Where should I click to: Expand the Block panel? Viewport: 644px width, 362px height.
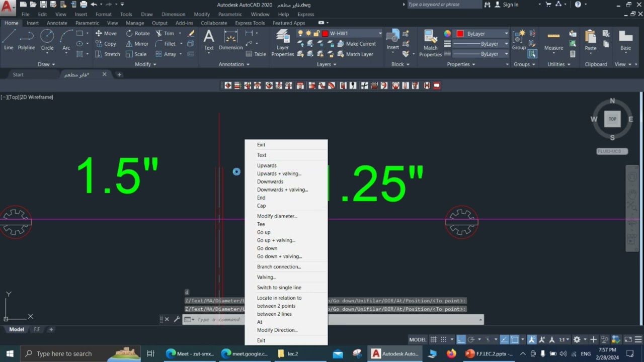pos(400,64)
